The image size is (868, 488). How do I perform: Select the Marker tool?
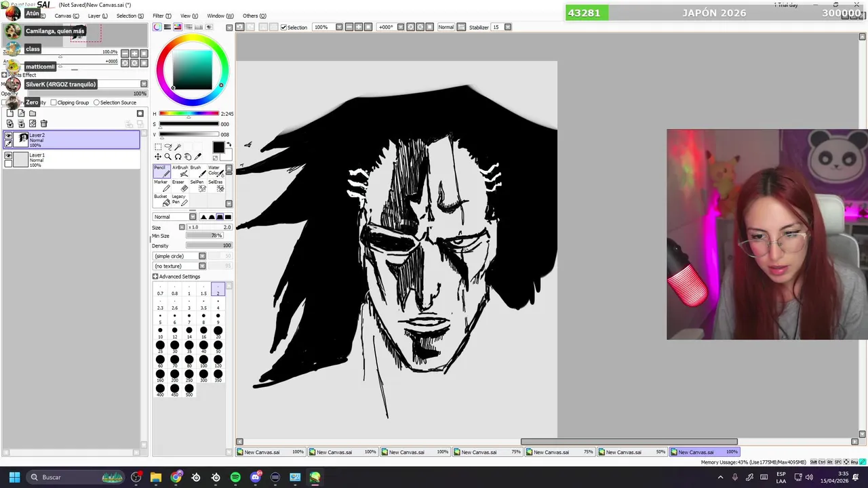click(x=161, y=186)
